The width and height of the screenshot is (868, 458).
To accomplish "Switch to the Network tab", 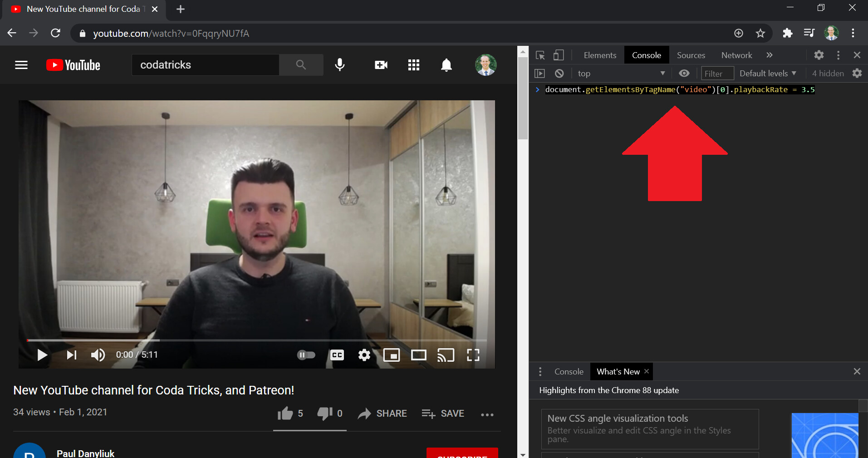I will click(x=737, y=55).
